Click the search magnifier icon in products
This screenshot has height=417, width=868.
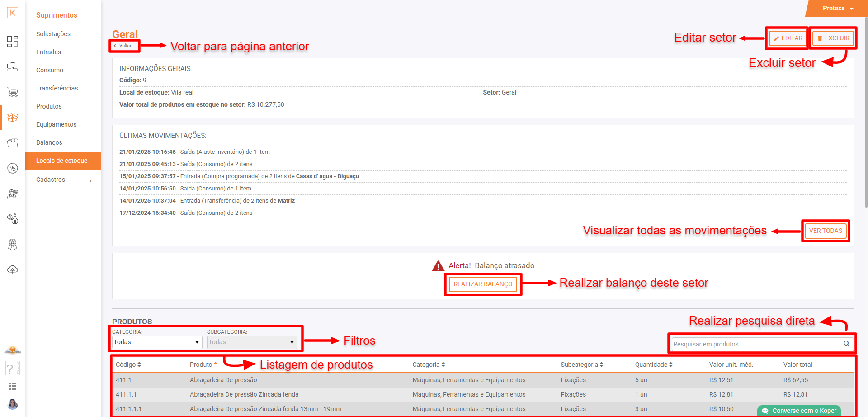846,344
